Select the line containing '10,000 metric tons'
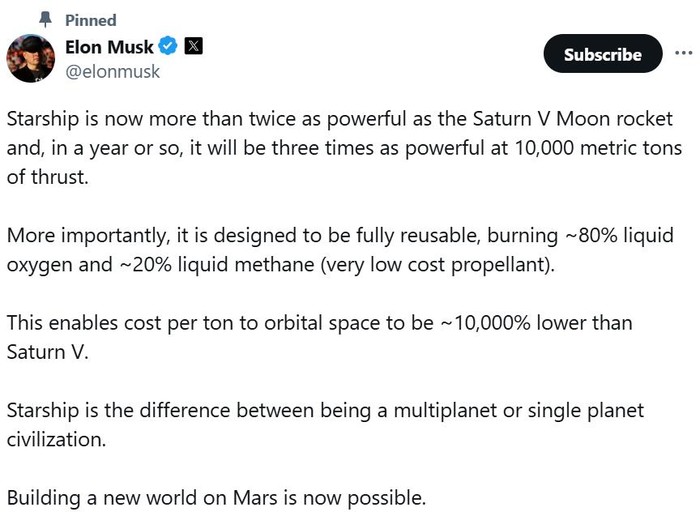Screen dimensions: 700x516 pyautogui.click(x=344, y=148)
